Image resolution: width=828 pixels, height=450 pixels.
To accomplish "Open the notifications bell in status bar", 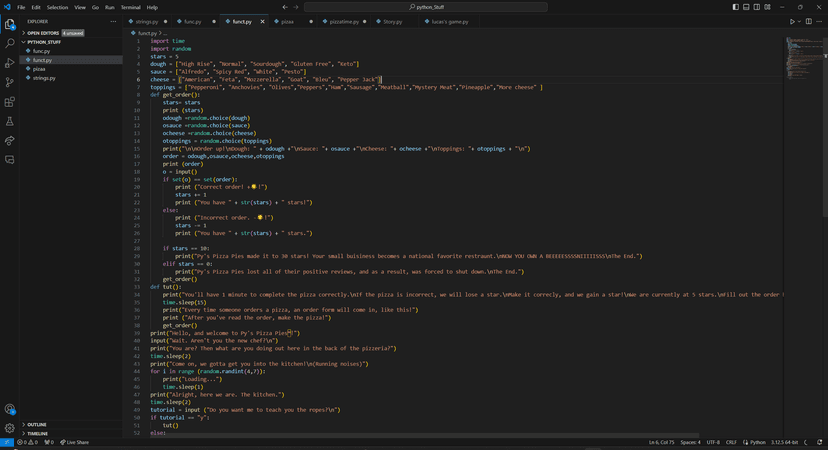I will click(820, 442).
